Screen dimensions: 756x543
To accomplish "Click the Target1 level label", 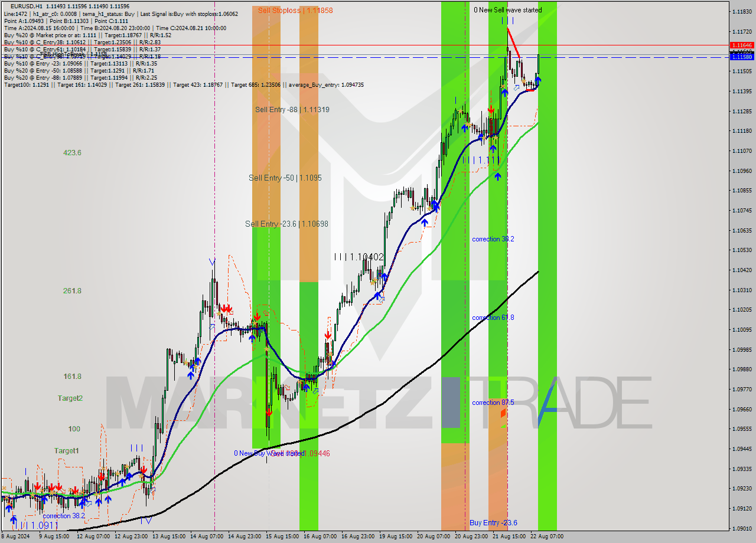I will (67, 451).
